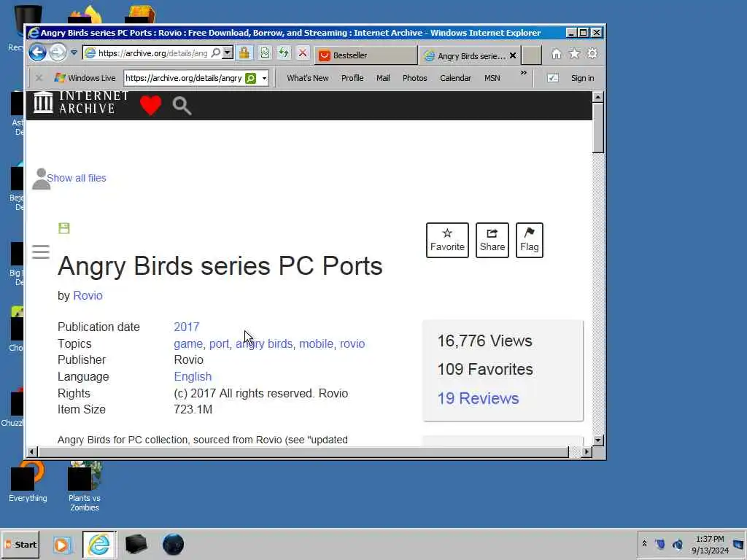
Task: Open Calendar in Windows Live toolbar
Action: point(455,78)
